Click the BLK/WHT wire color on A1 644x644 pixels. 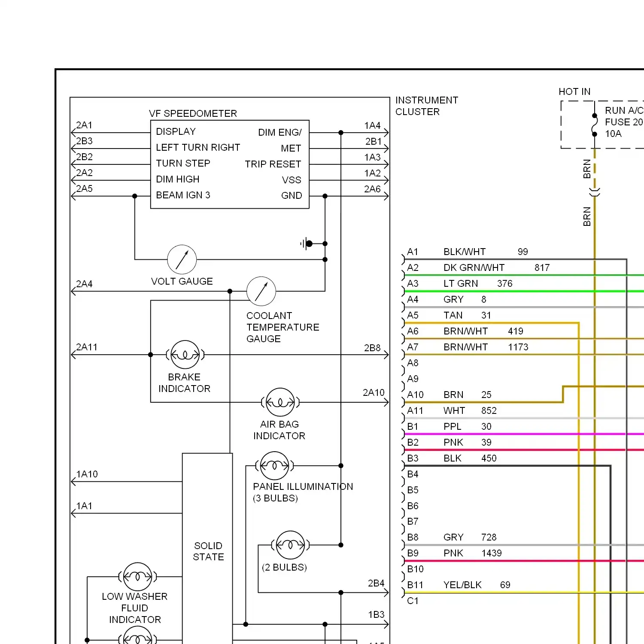(465, 252)
